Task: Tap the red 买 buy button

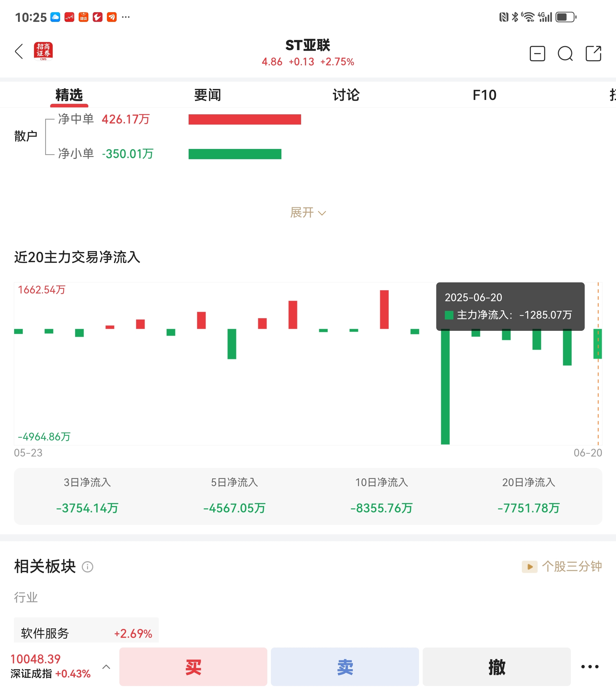Action: (x=193, y=667)
